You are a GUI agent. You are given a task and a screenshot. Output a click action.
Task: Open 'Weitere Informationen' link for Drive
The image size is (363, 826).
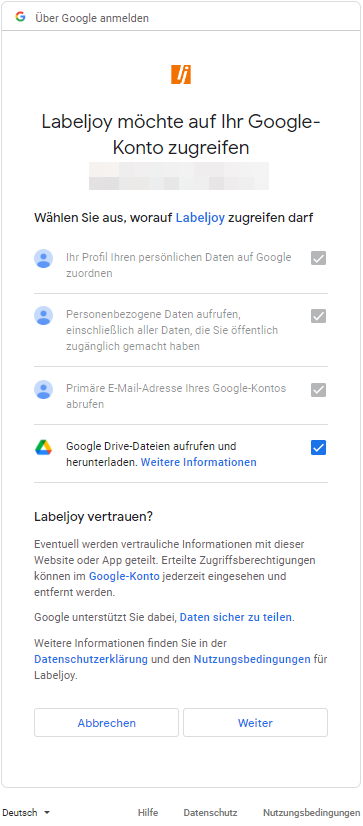coord(199,462)
